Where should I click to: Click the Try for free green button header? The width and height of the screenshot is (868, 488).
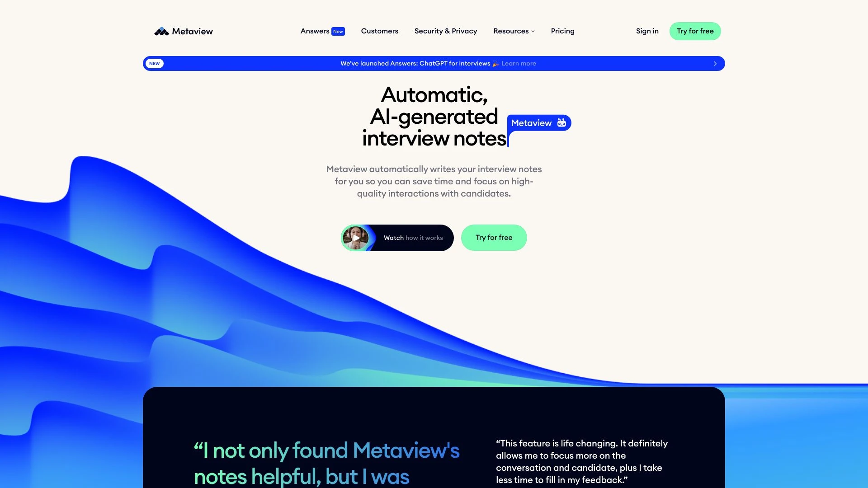[x=695, y=31]
